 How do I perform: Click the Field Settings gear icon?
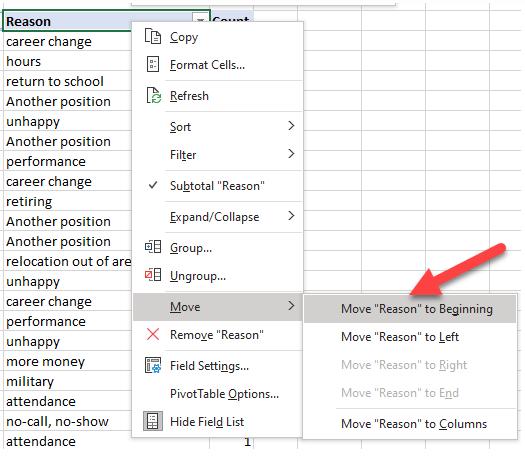coord(153,365)
